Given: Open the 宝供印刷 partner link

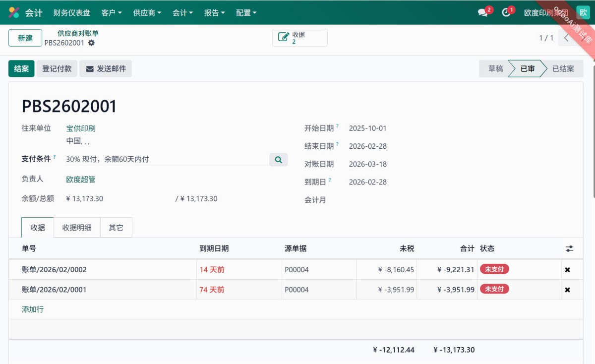Looking at the screenshot, I should click(81, 128).
